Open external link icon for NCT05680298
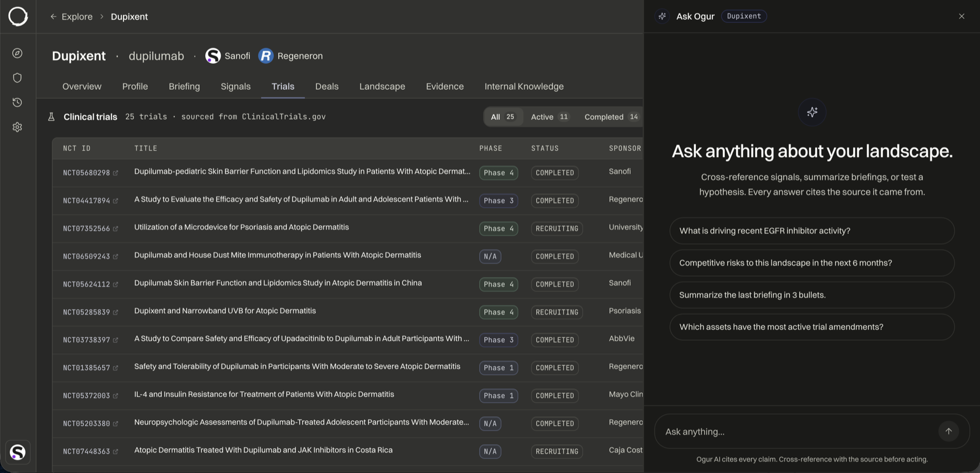Image resolution: width=980 pixels, height=473 pixels. pyautogui.click(x=115, y=173)
